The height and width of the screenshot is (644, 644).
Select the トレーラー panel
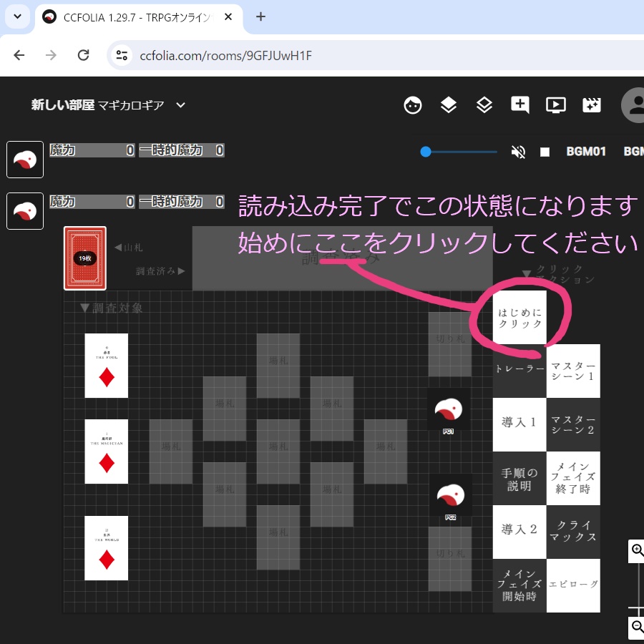[x=519, y=371]
